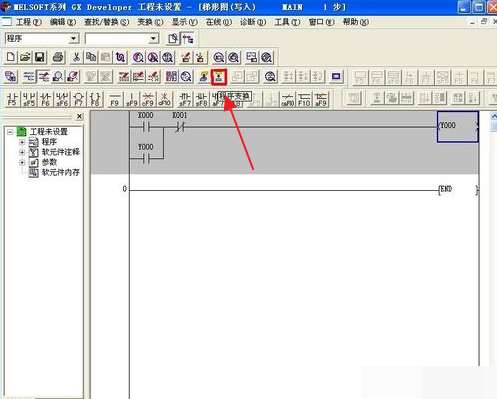Viewport: 497px width, 399px height.
Task: Select 软元件内存 in project tree
Action: click(60, 172)
